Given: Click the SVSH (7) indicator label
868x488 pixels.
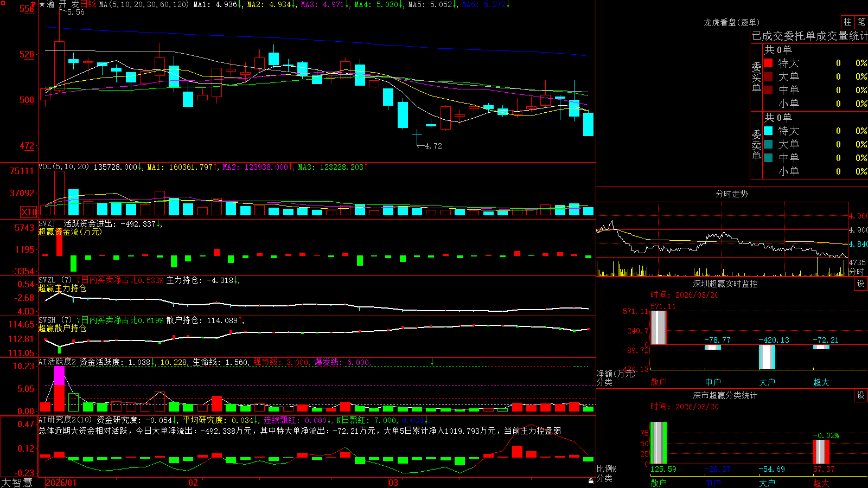Looking at the screenshot, I should (x=55, y=320).
